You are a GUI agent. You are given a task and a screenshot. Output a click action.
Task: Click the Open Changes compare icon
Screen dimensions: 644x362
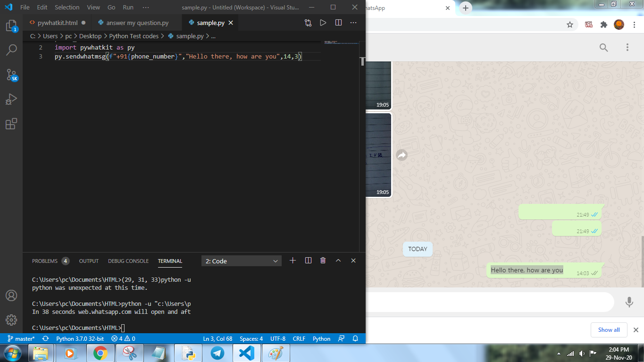tap(308, 23)
